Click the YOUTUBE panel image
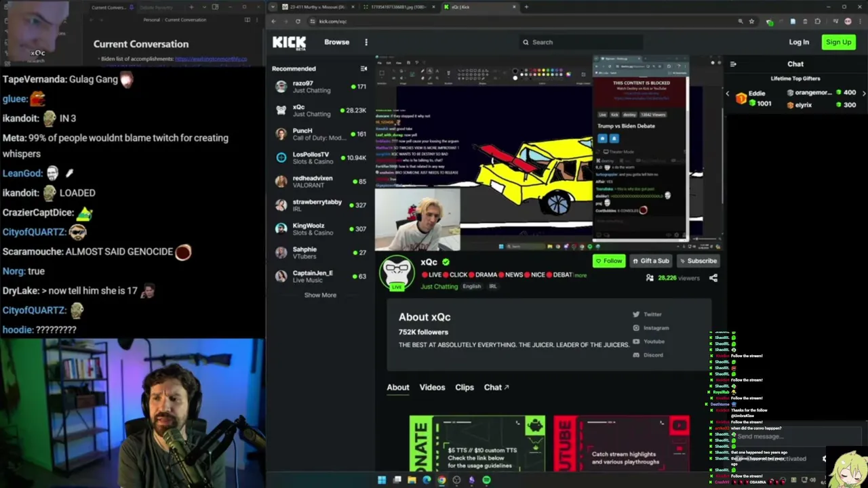Screen dimensions: 868x488 click(622, 444)
